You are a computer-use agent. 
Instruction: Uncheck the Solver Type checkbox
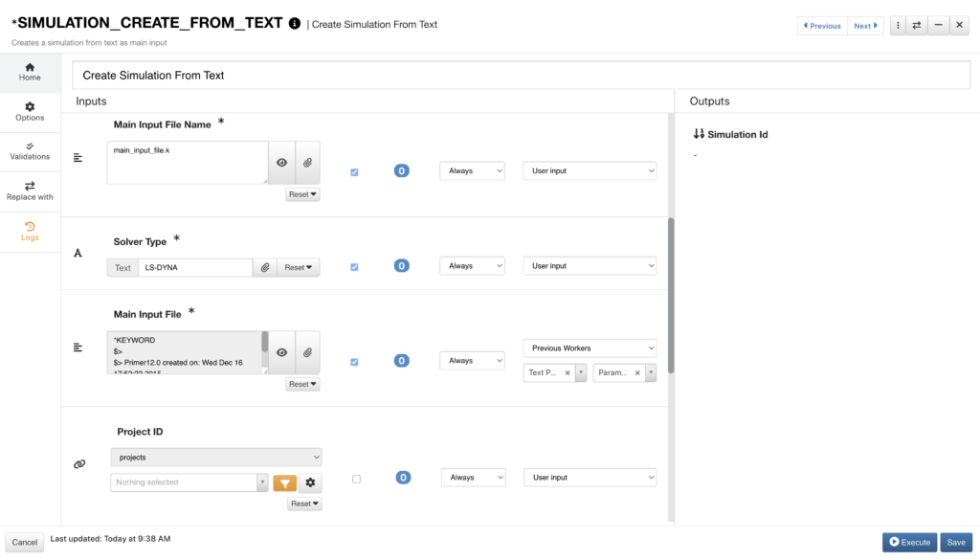(354, 267)
